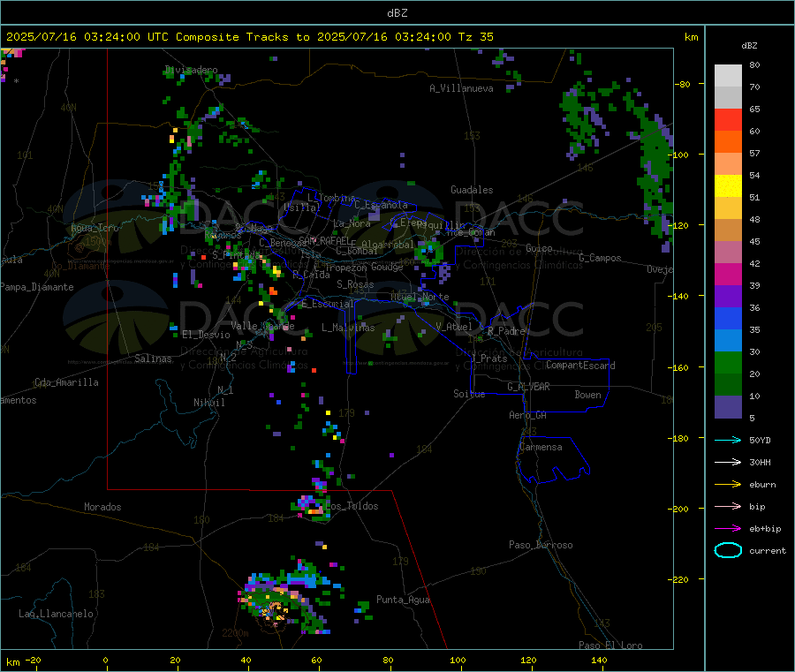The width and height of the screenshot is (795, 672).
Task: Click the '100' tick on the bottom axis
Action: (458, 660)
